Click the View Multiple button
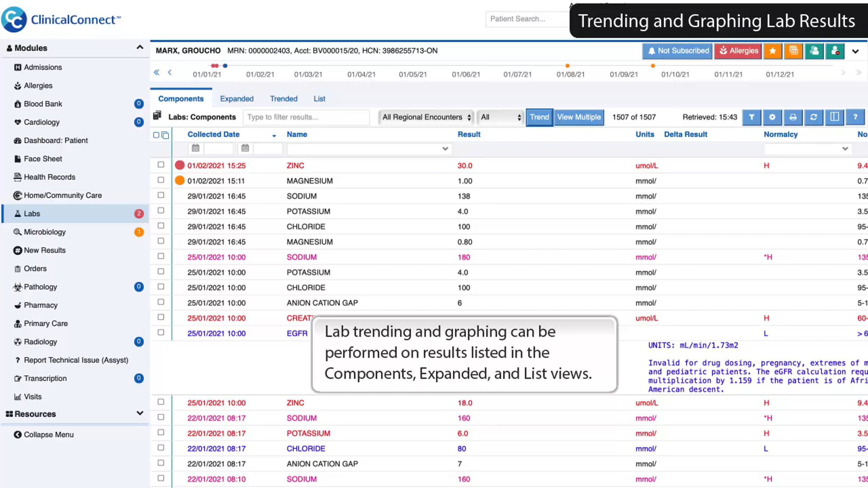Viewport: 868px width, 488px height. pyautogui.click(x=579, y=117)
